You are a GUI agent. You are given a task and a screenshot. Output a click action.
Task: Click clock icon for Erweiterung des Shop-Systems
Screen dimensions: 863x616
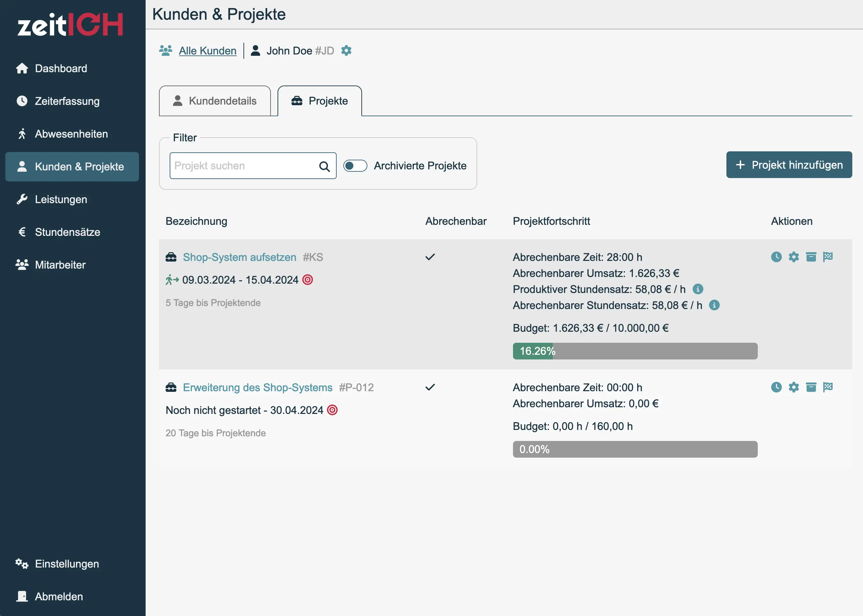click(x=776, y=387)
